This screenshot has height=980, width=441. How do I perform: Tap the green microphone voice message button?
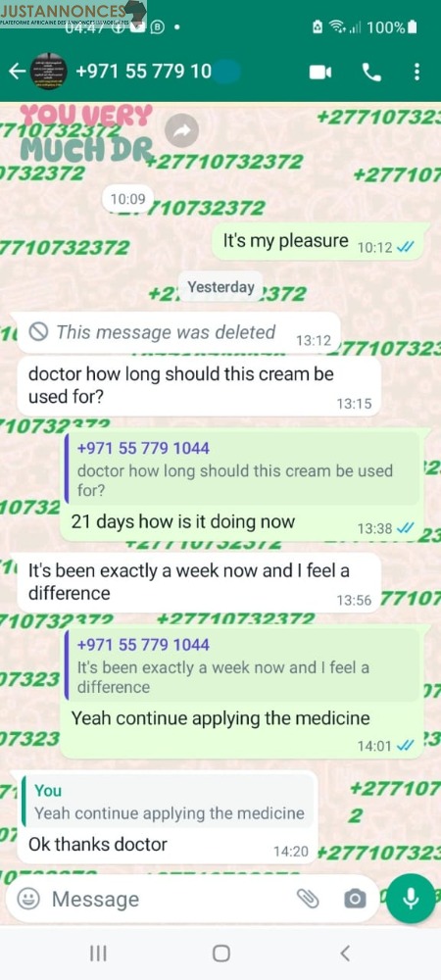(411, 899)
